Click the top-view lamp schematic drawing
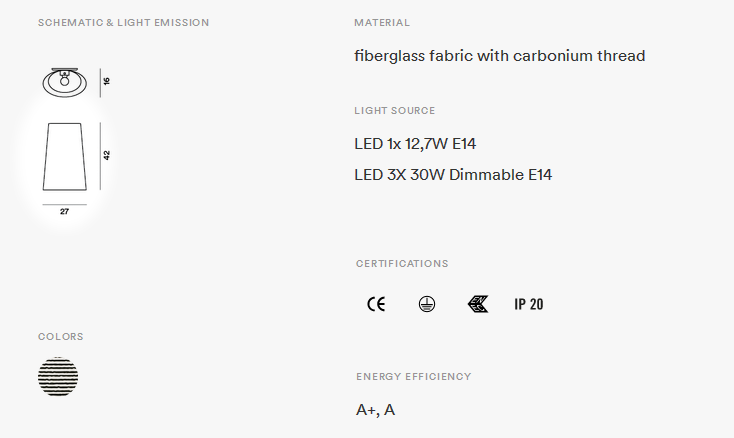This screenshot has width=734, height=438. (65, 82)
